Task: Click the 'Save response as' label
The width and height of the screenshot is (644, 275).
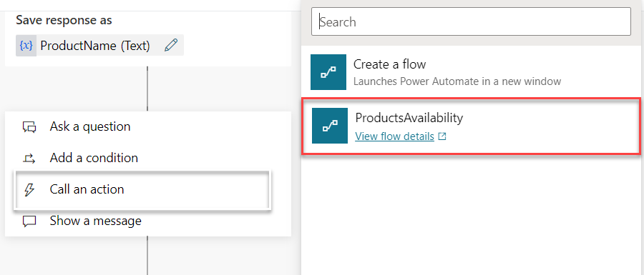Action: 64,20
